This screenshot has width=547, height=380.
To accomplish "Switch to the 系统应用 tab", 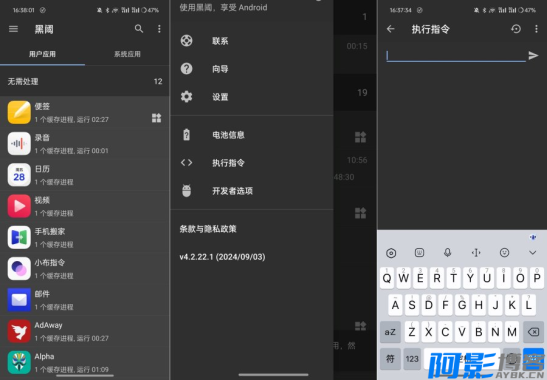I will 127,54.
